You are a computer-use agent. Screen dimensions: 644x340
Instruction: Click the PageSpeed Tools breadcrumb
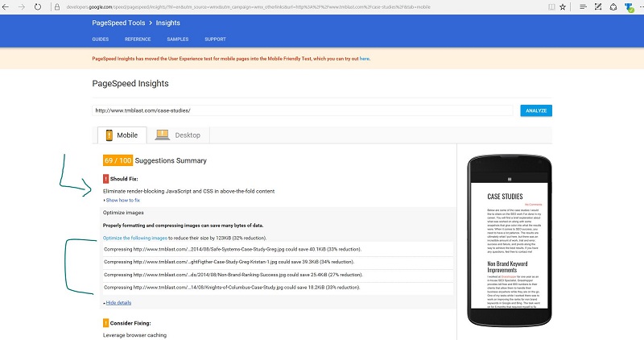tap(118, 23)
